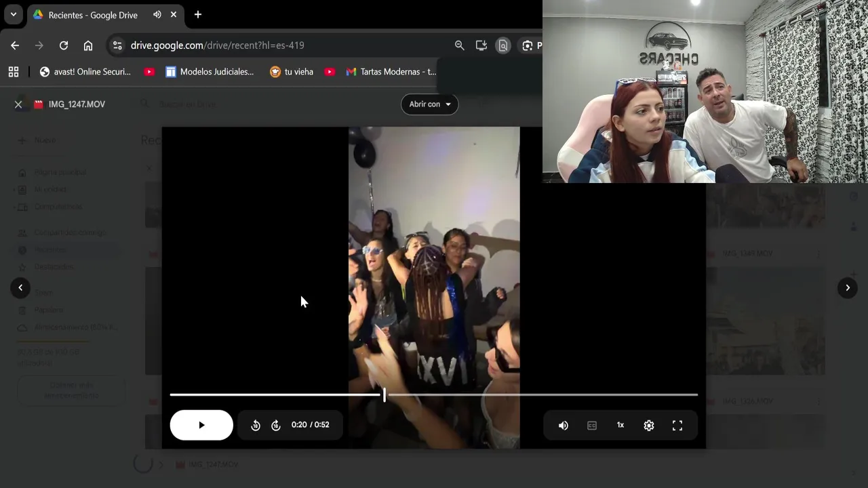The height and width of the screenshot is (488, 868).
Task: Close the Recientes - Google Drive tab
Action: (174, 14)
